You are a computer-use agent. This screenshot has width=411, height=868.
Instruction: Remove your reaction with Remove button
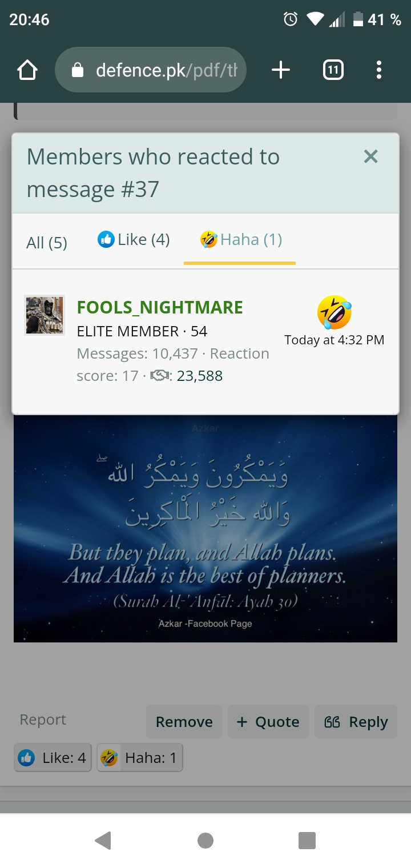[184, 722]
